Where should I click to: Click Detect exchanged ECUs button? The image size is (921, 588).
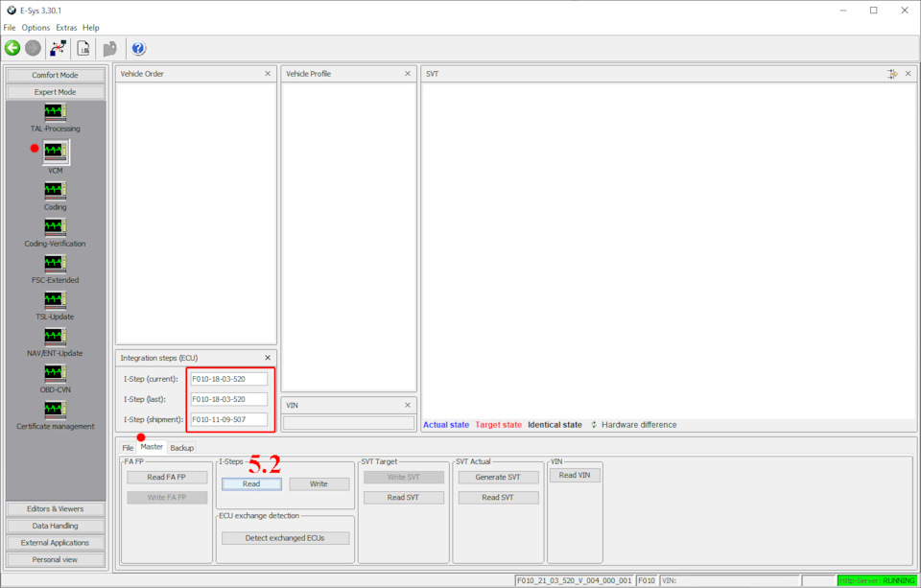(x=286, y=537)
